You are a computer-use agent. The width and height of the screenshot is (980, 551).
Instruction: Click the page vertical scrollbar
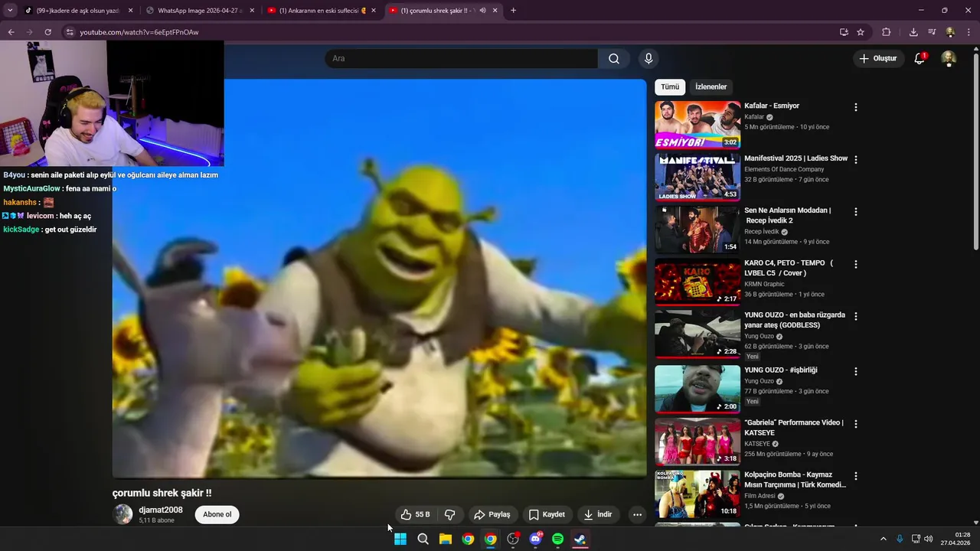[975, 153]
